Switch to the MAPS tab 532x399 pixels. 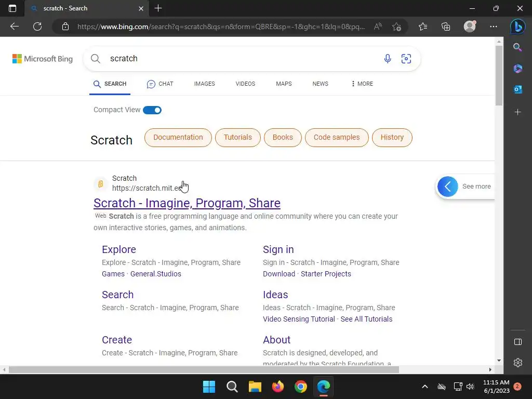tap(284, 84)
